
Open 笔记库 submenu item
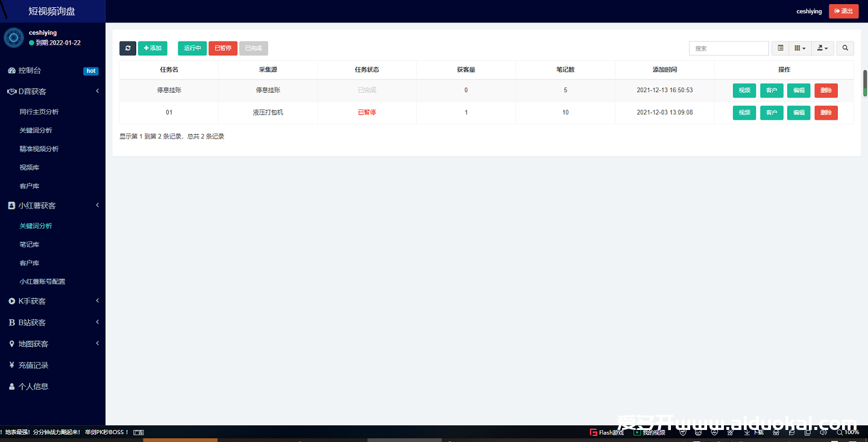point(29,244)
